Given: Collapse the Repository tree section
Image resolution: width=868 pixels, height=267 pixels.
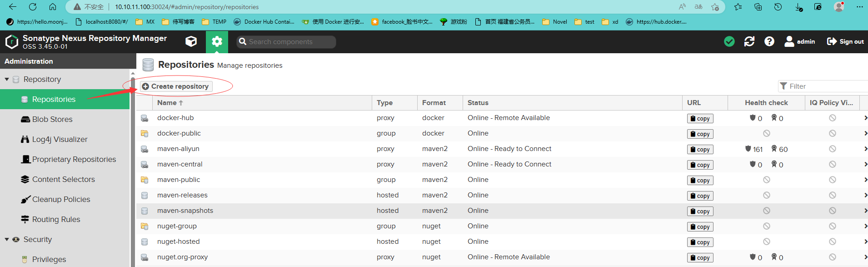Looking at the screenshot, I should [7, 79].
